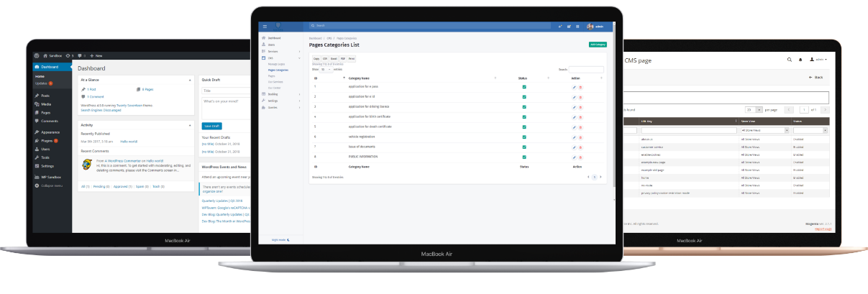Open the hamburger menu in center admin panel
Screen dimensions: 868x294
(x=265, y=26)
